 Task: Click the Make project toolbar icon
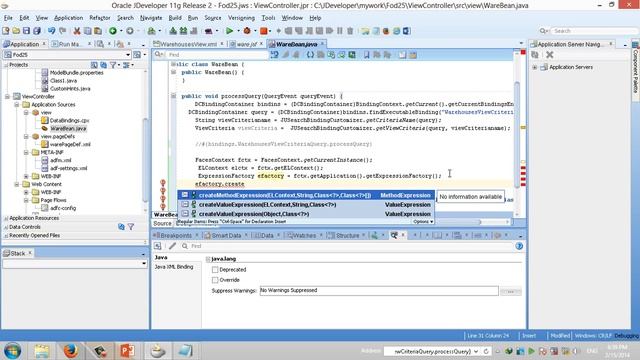click(x=173, y=31)
